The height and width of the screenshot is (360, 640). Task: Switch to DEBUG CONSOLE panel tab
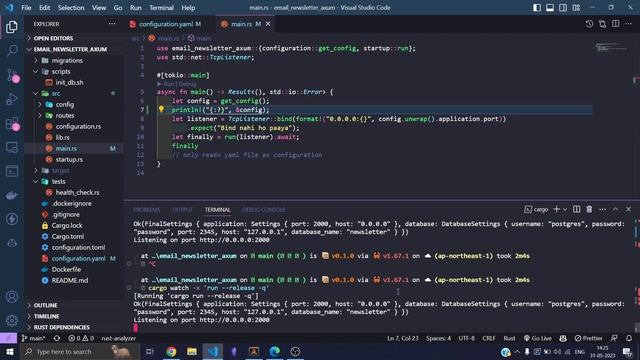click(264, 210)
